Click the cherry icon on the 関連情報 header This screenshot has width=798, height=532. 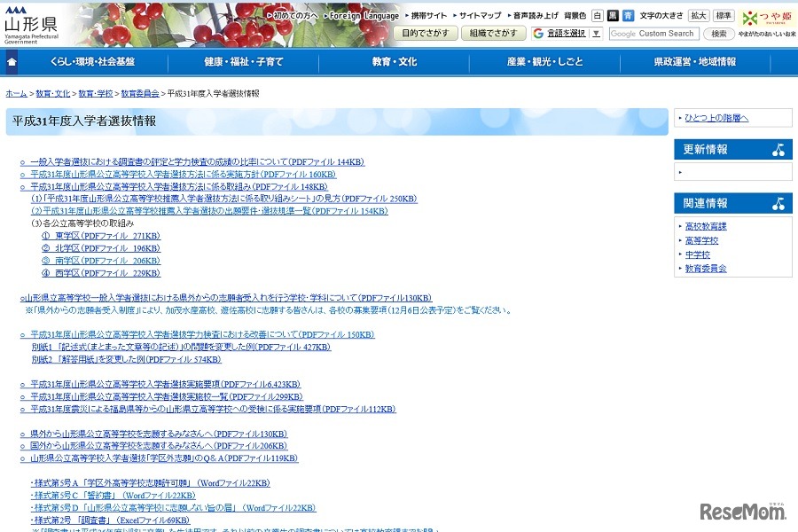tap(778, 204)
